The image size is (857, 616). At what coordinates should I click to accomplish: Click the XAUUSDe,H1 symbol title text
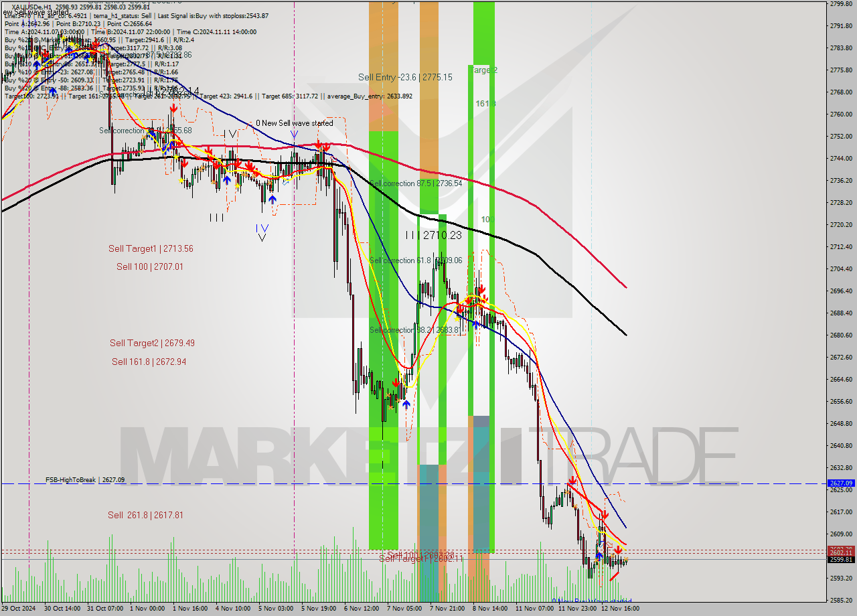pos(32,7)
